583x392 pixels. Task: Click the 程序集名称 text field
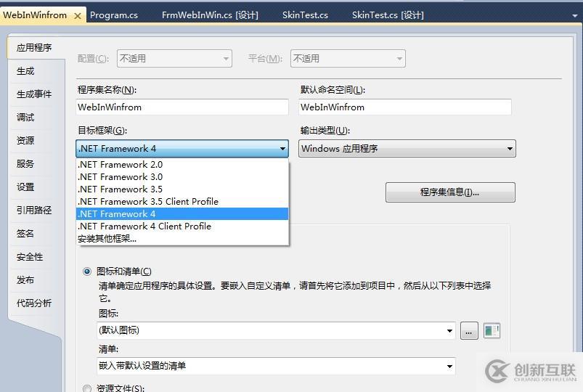[x=182, y=107]
